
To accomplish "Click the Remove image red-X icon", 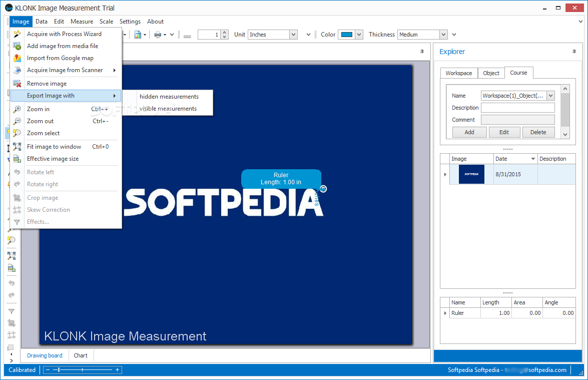I will (17, 84).
